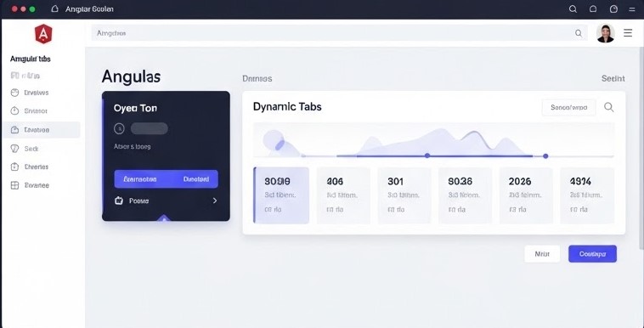The width and height of the screenshot is (644, 328).
Task: Click the 'Dnrnios' label above Dynamic Tabs
Action: [x=257, y=78]
